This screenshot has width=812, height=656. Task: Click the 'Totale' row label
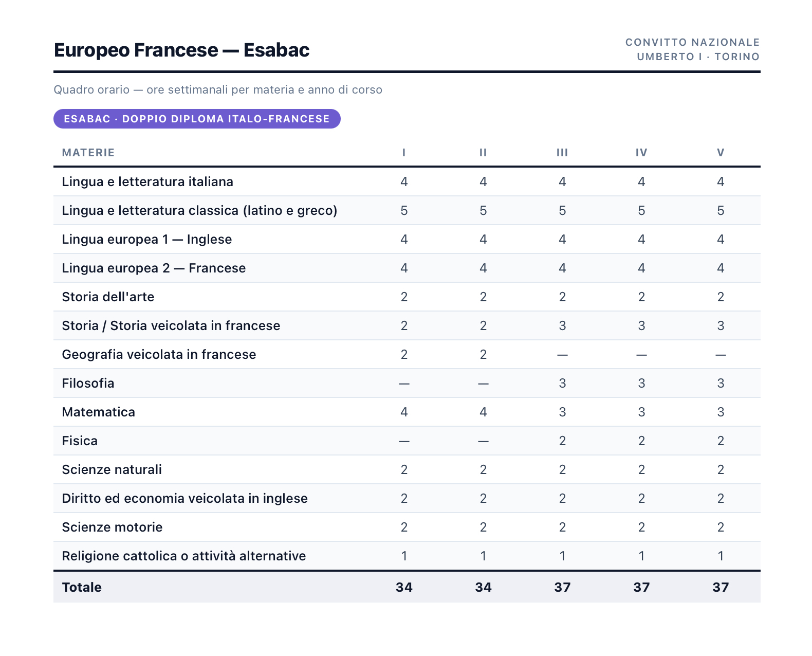click(x=82, y=587)
